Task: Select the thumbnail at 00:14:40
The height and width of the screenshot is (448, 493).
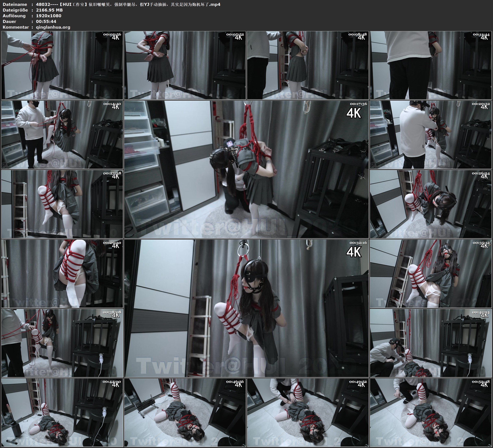Action: (62, 135)
